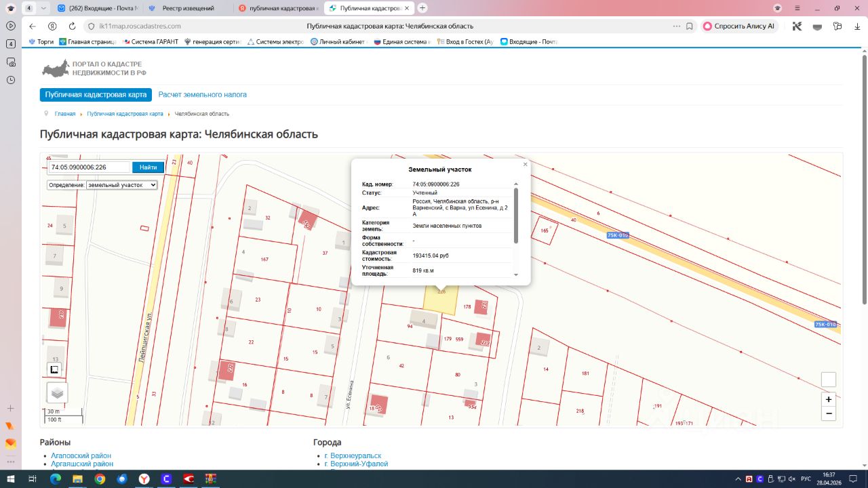This screenshot has height=488, width=868.
Task: Open Расчет земельного налога menu item
Action: click(x=203, y=95)
